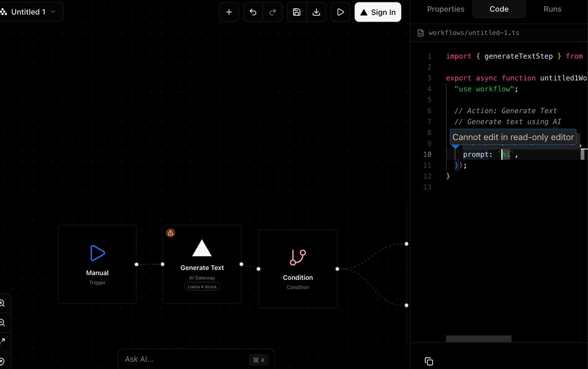The height and width of the screenshot is (369, 588).
Task: Click the workflows/untitled-1.ts file path
Action: point(474,33)
